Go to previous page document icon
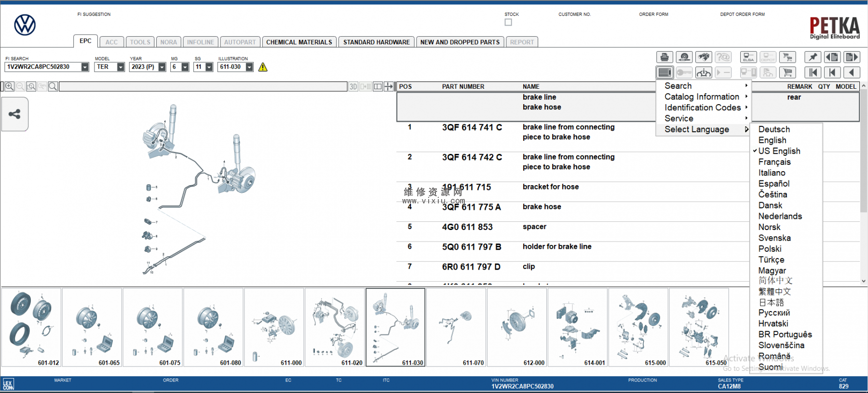 click(x=832, y=57)
